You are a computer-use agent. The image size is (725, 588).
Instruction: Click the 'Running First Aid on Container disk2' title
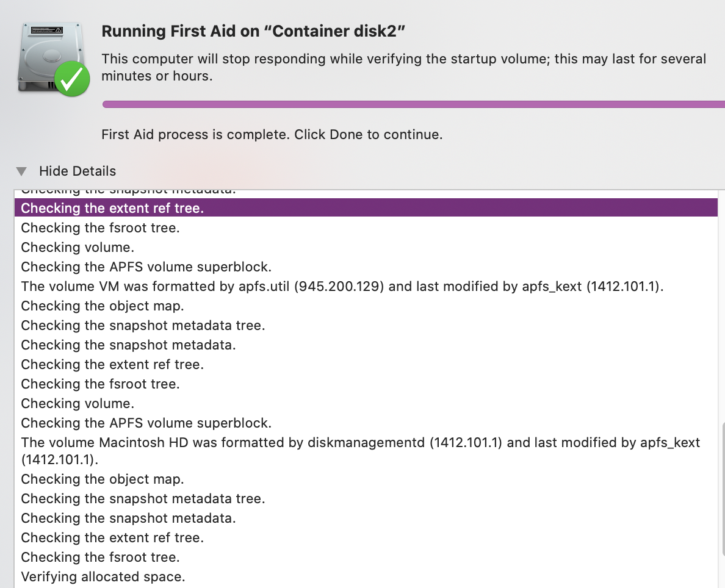pyautogui.click(x=253, y=31)
